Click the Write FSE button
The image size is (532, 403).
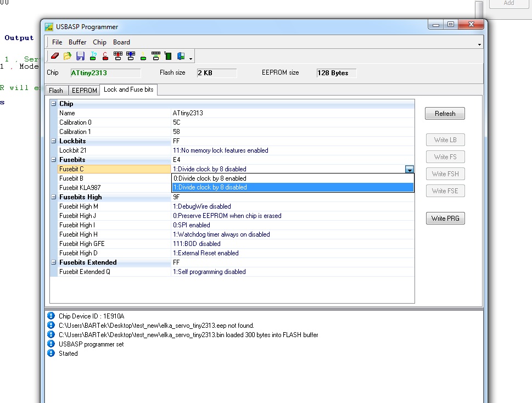[445, 191]
